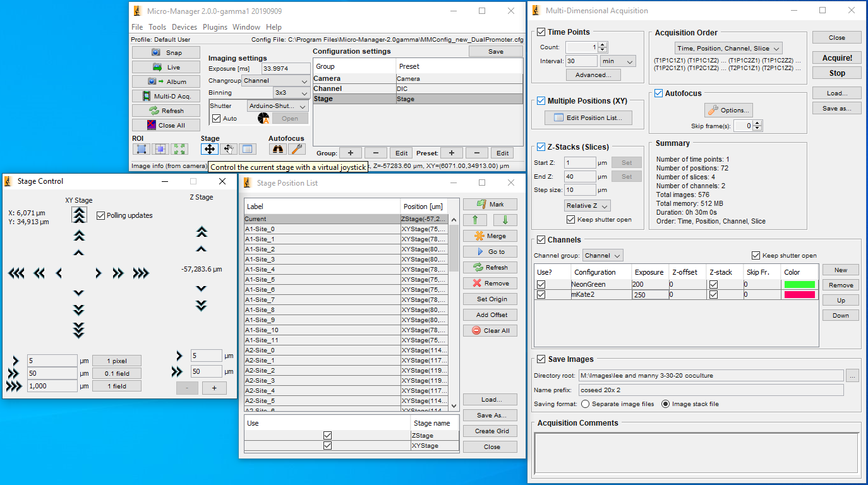Click the Create Grid button

pyautogui.click(x=490, y=431)
